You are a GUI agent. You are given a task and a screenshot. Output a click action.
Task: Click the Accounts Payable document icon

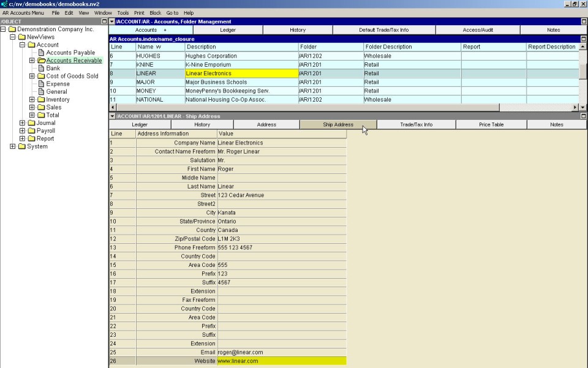pos(42,53)
